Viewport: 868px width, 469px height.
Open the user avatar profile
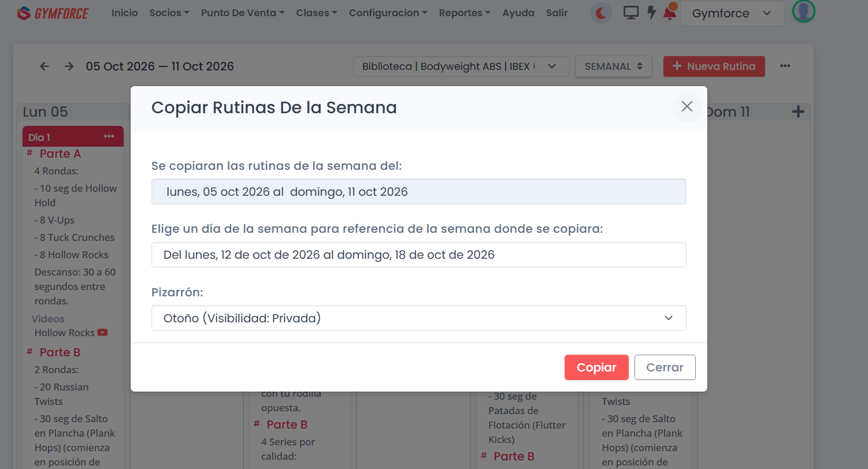point(803,11)
